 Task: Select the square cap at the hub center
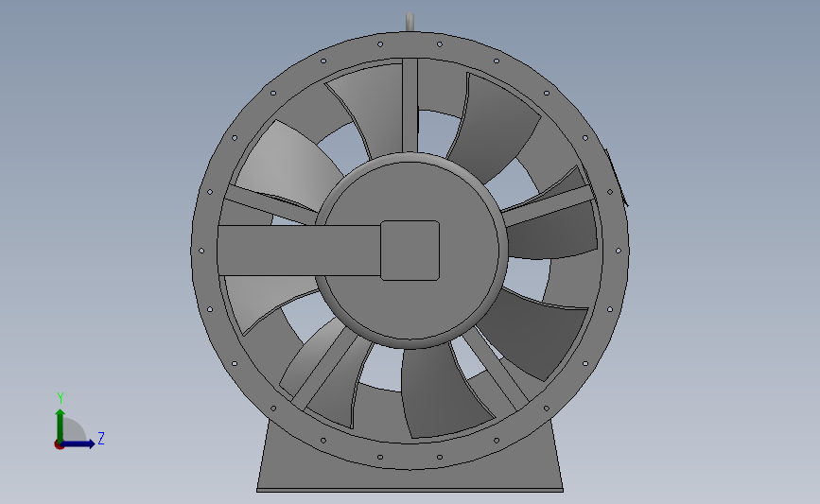point(410,251)
